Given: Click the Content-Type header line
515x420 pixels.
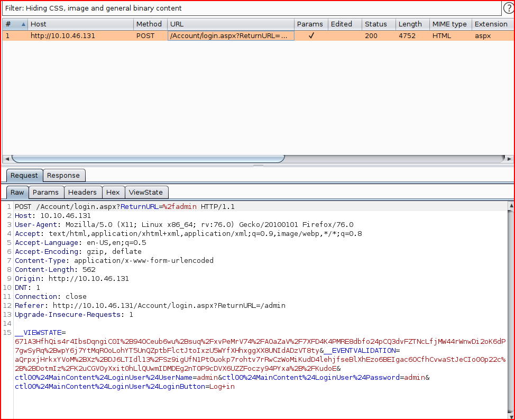Looking at the screenshot, I should [114, 261].
